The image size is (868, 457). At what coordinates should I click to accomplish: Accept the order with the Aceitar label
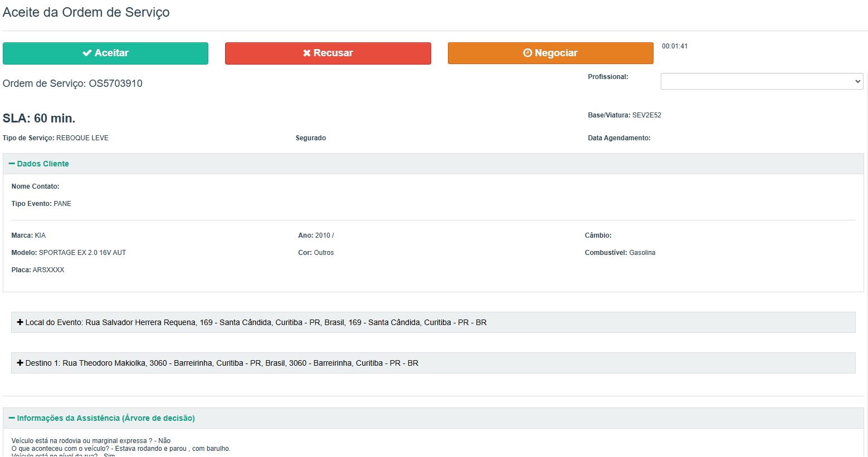[112, 53]
